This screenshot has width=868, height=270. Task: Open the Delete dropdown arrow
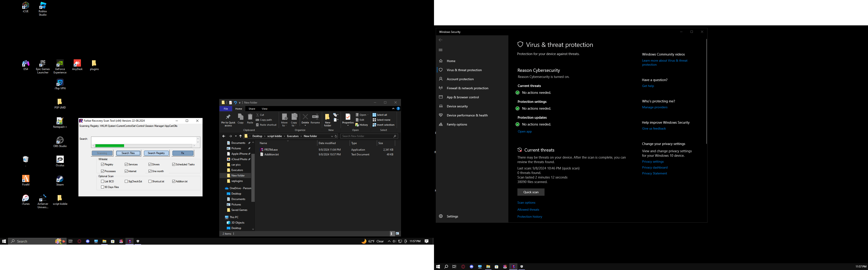[305, 125]
